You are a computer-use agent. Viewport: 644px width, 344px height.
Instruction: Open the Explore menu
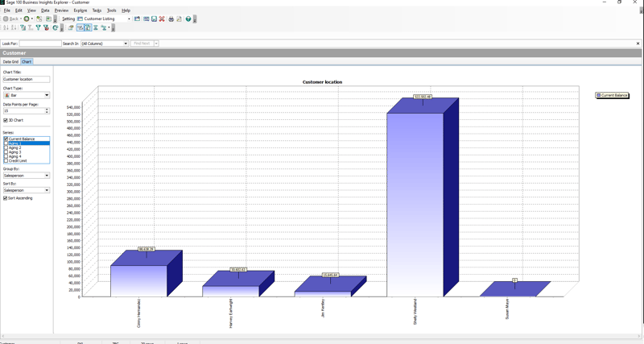[80, 10]
